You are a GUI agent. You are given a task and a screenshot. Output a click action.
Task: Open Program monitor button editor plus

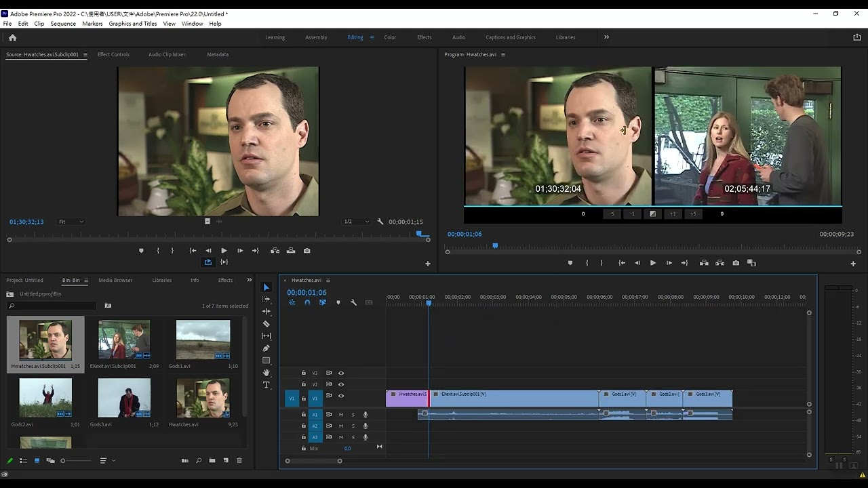click(x=853, y=264)
